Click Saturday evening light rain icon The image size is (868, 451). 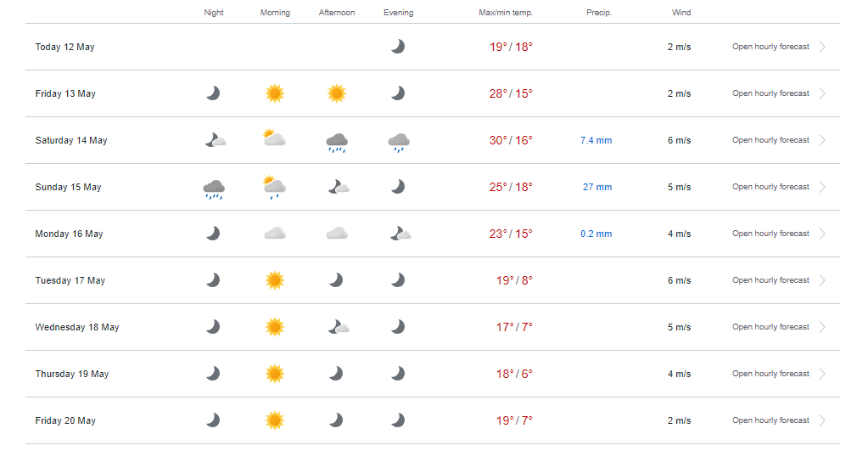399,143
